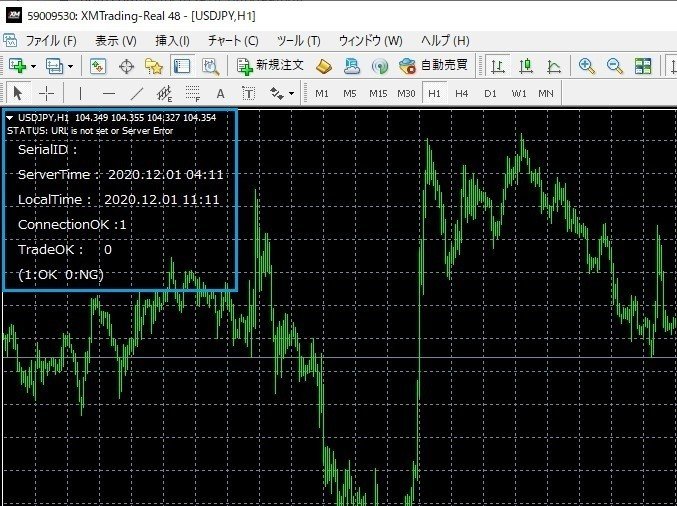Click the VPS cloud server icon
The height and width of the screenshot is (506, 677).
point(352,66)
